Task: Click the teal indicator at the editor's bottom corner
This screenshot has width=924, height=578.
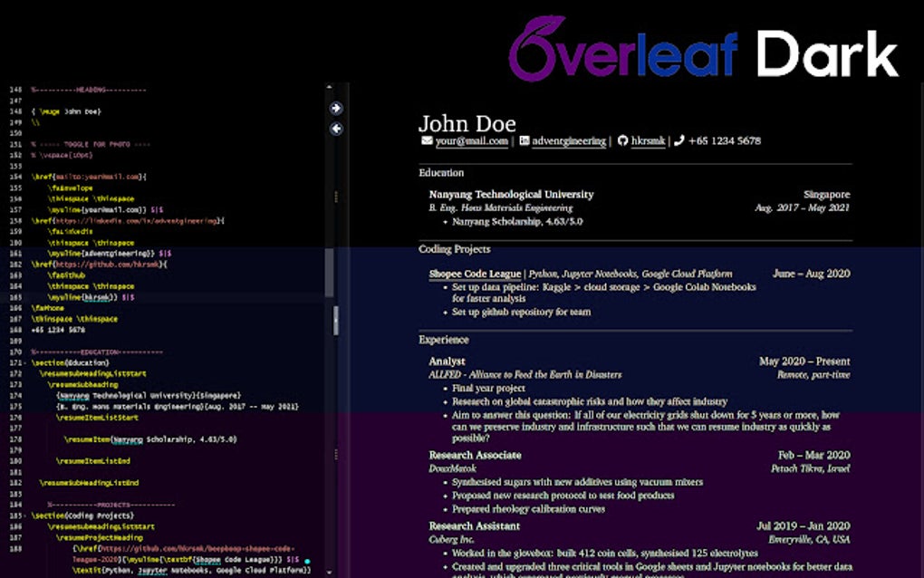Action: click(305, 562)
